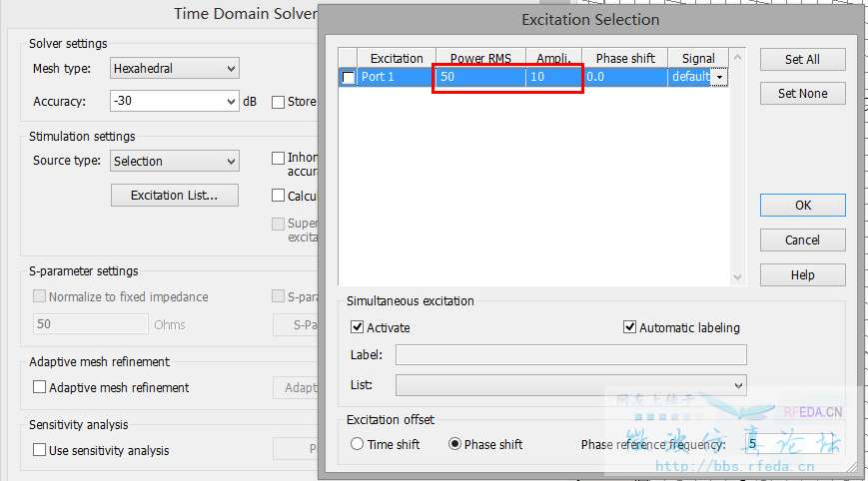Viewport: 868px width, 481px height.
Task: Click the Set All button
Action: click(x=802, y=59)
